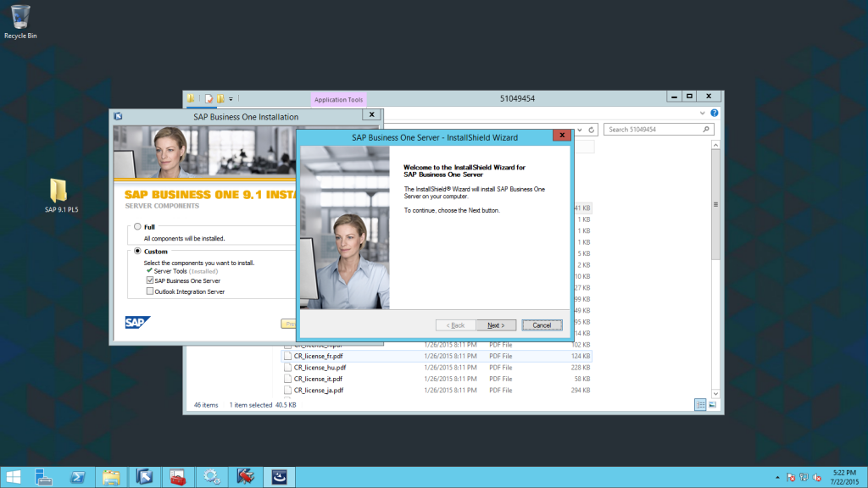
Task: Open the gears taskbar icon
Action: click(212, 477)
